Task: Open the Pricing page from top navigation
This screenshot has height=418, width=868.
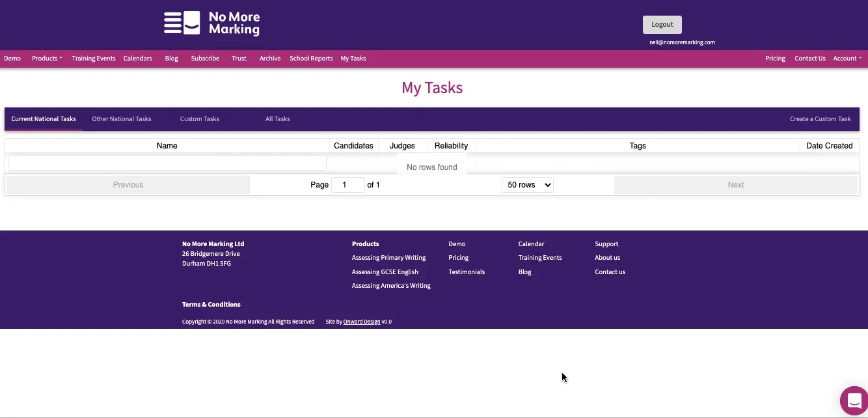Action: click(775, 59)
